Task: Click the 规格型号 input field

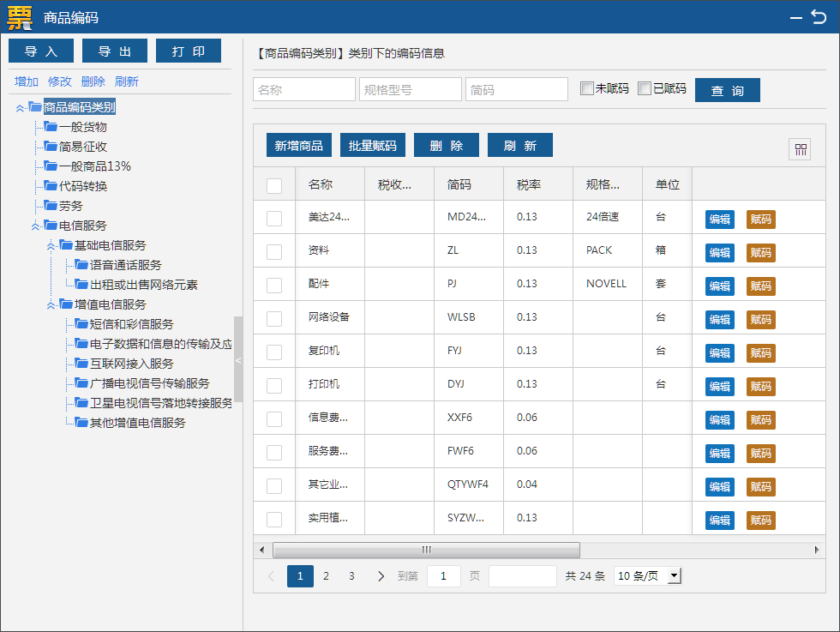Action: pyautogui.click(x=411, y=89)
